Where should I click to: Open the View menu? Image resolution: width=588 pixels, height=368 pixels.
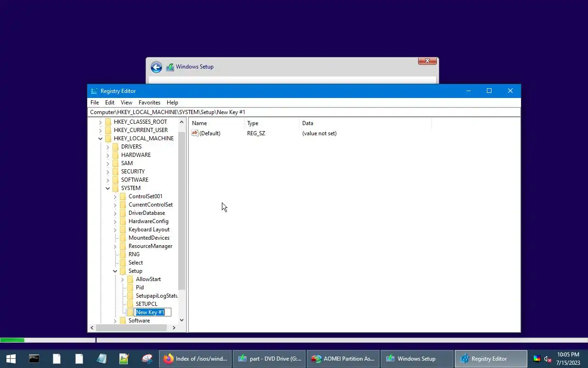tap(126, 103)
